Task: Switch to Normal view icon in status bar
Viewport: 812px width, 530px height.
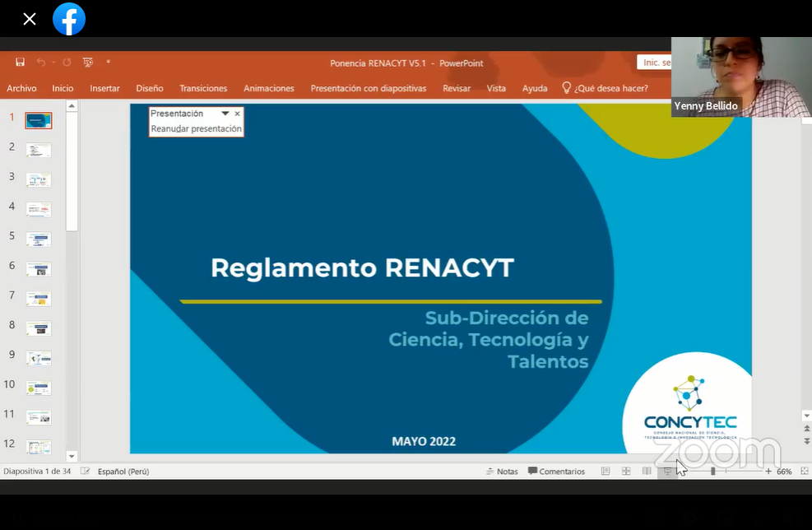Action: tap(606, 472)
